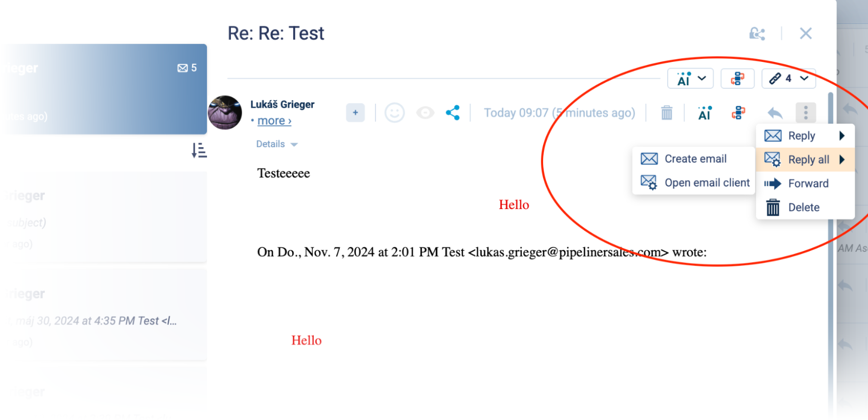Close the Re: Re: Test email panel
This screenshot has width=868, height=420.
click(x=806, y=34)
